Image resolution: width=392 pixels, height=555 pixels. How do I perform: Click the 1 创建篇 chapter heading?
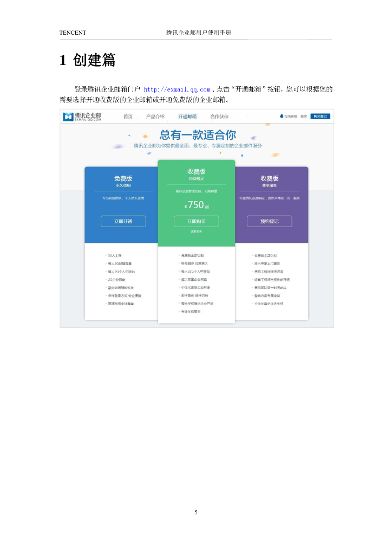tap(88, 60)
